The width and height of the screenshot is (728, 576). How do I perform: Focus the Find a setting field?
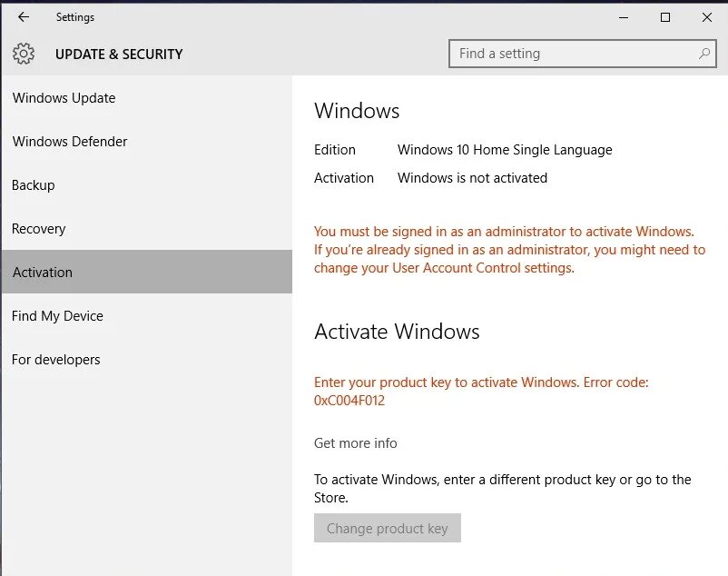click(582, 54)
